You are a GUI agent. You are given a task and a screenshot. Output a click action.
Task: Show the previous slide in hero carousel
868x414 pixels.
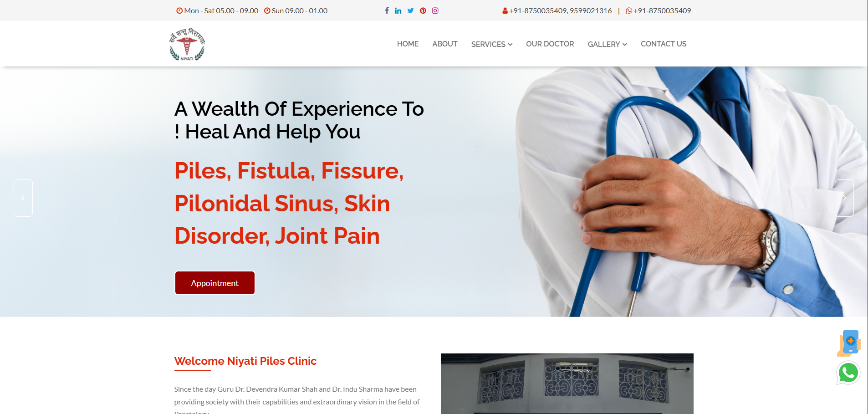23,198
